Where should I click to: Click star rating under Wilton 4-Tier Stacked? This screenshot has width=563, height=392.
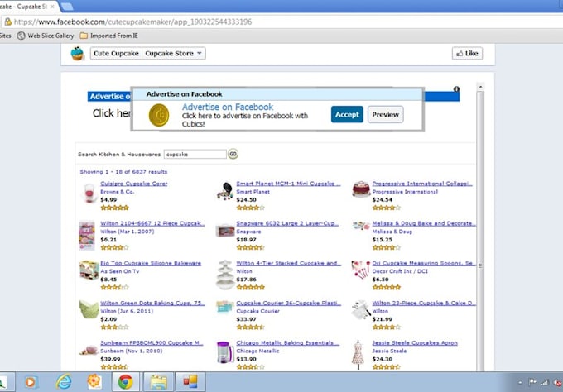click(x=251, y=287)
